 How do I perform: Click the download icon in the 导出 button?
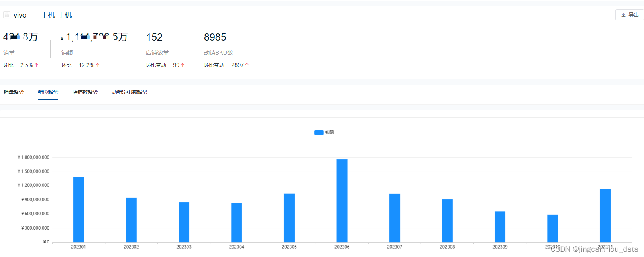click(623, 15)
